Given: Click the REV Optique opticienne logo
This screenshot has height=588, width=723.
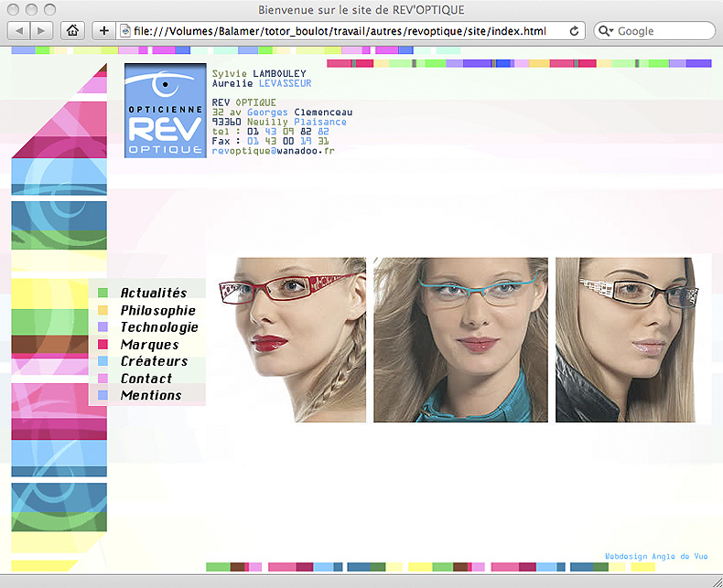Looking at the screenshot, I should [165, 111].
